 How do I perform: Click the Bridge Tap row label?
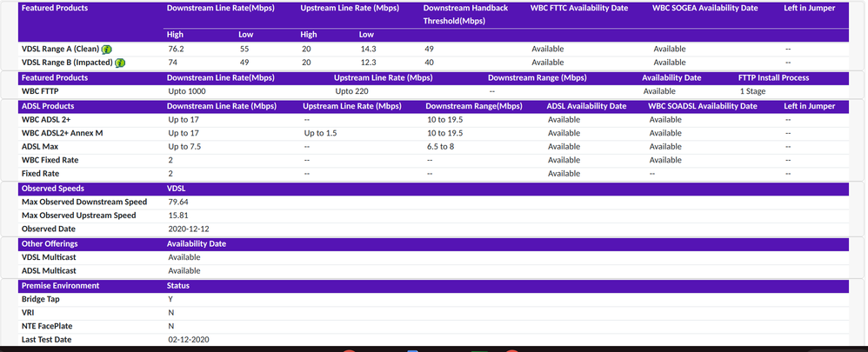click(41, 299)
